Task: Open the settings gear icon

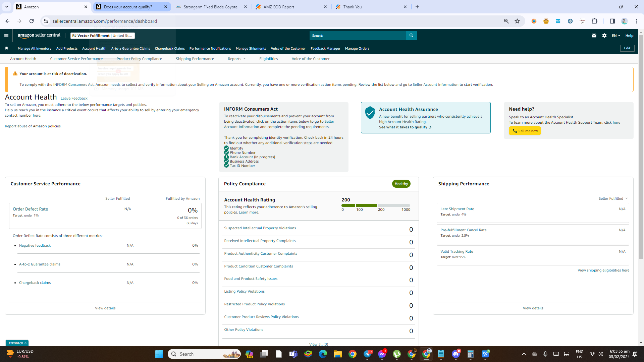Action: pyautogui.click(x=604, y=36)
